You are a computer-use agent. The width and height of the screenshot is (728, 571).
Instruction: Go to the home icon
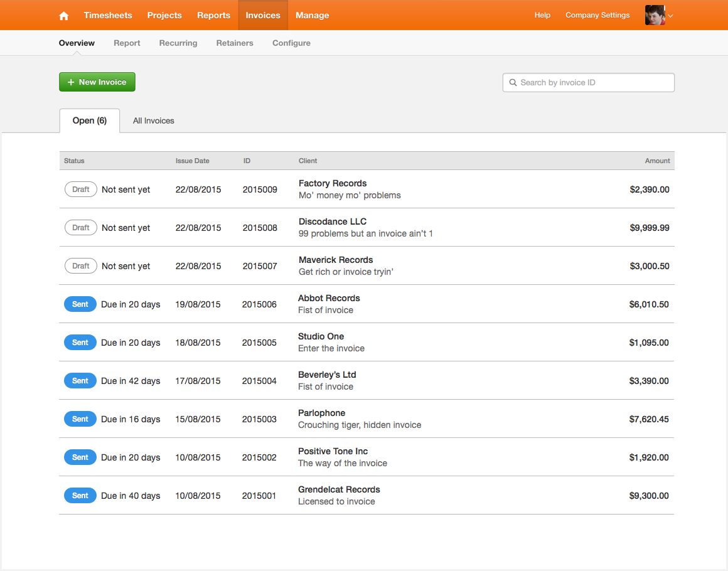click(64, 16)
